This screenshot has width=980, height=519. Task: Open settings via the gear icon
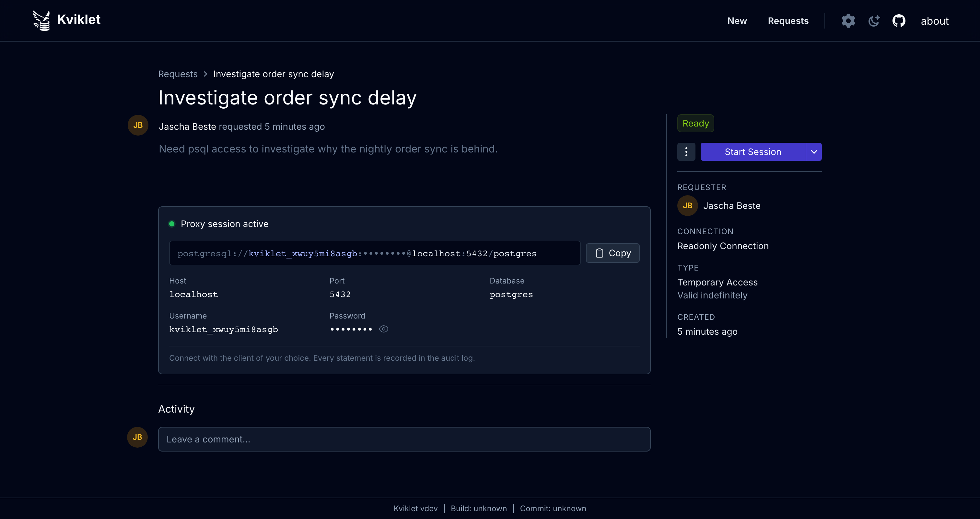tap(848, 20)
